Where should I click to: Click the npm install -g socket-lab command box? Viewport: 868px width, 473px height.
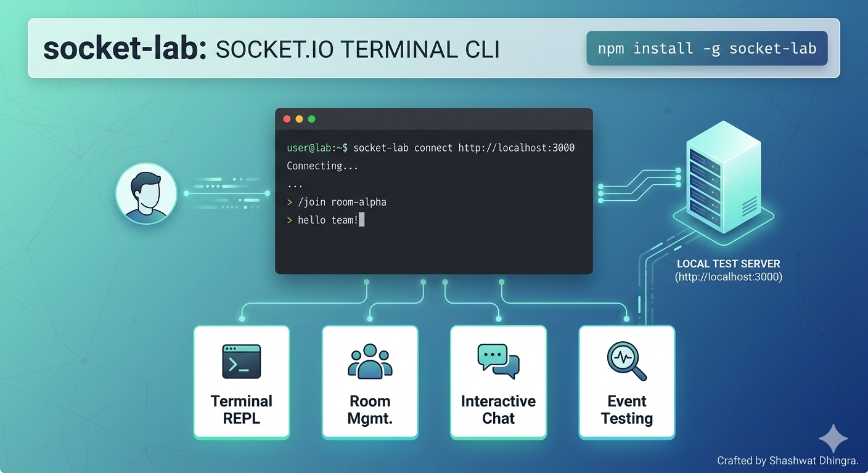(707, 48)
